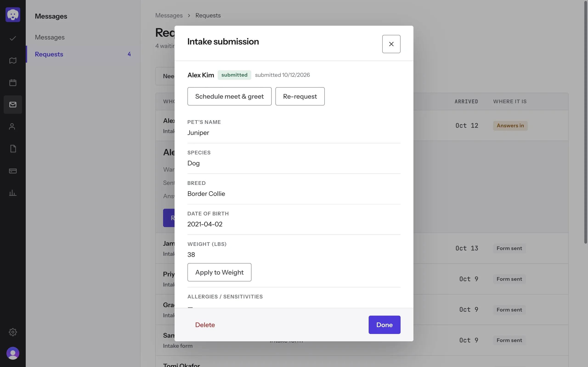Click Apply to Weight button

(x=219, y=272)
